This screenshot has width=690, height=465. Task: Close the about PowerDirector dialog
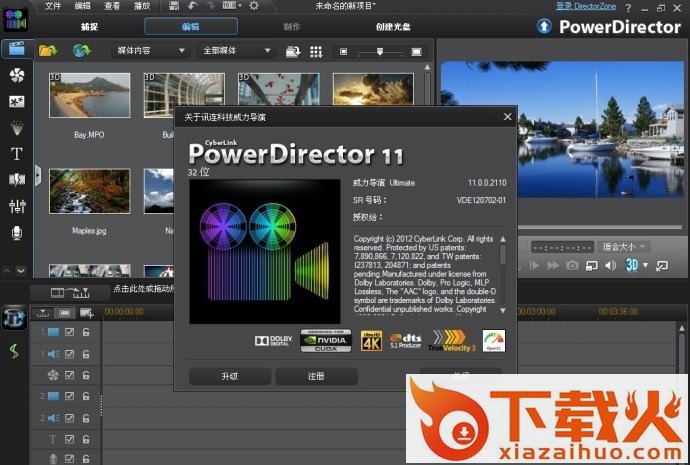[507, 117]
